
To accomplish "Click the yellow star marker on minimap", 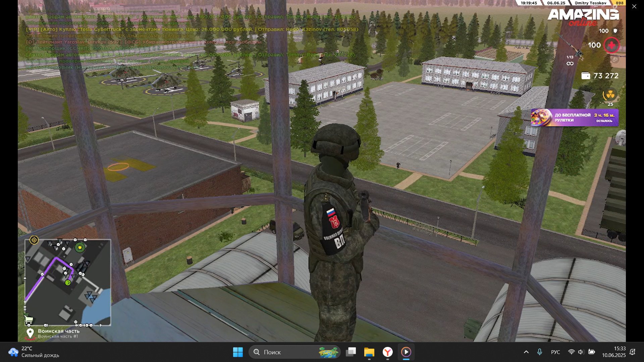I will click(80, 248).
